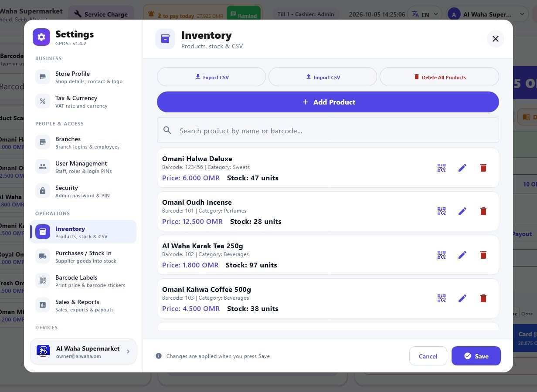
Task: Show QR code for Omani Kahwa Coffee
Action: [442, 298]
